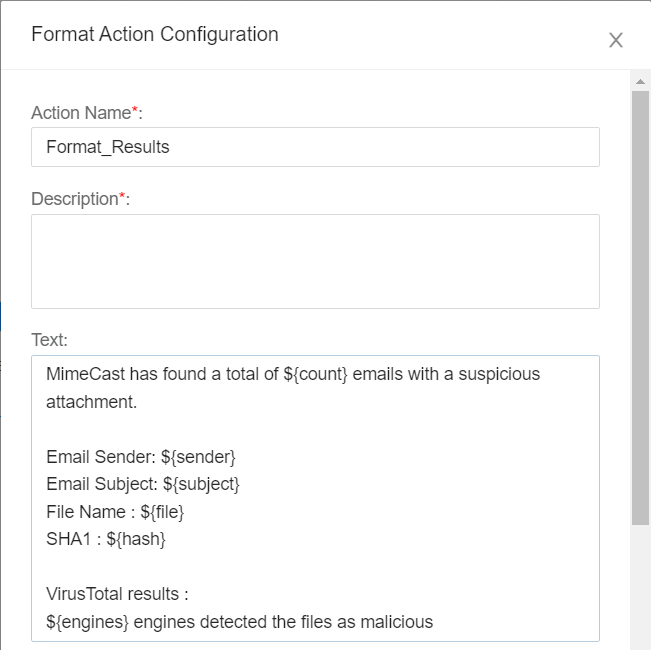This screenshot has width=651, height=650.
Task: Click the 'Action Name' label
Action: pyautogui.click(x=80, y=113)
